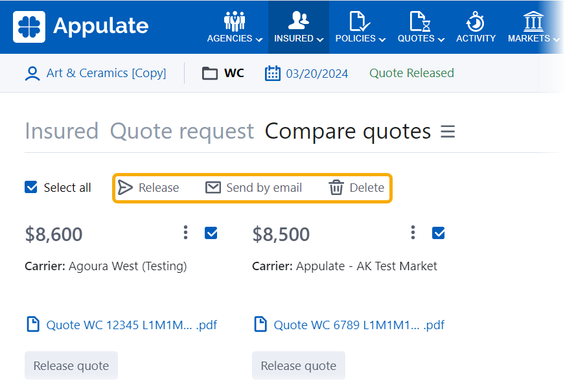
Task: Click the $8,600 premium amount
Action: tap(54, 234)
